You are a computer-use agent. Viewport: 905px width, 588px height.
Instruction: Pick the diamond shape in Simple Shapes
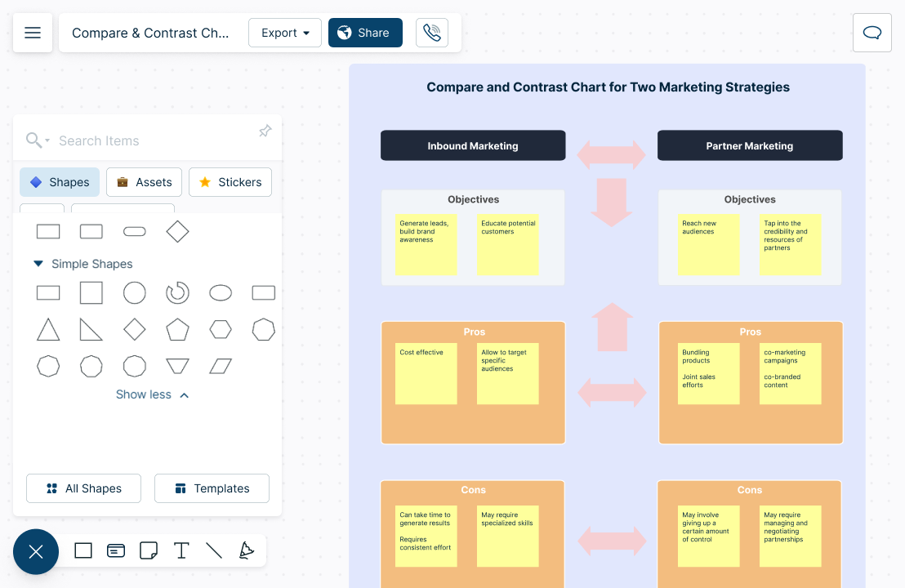click(135, 329)
